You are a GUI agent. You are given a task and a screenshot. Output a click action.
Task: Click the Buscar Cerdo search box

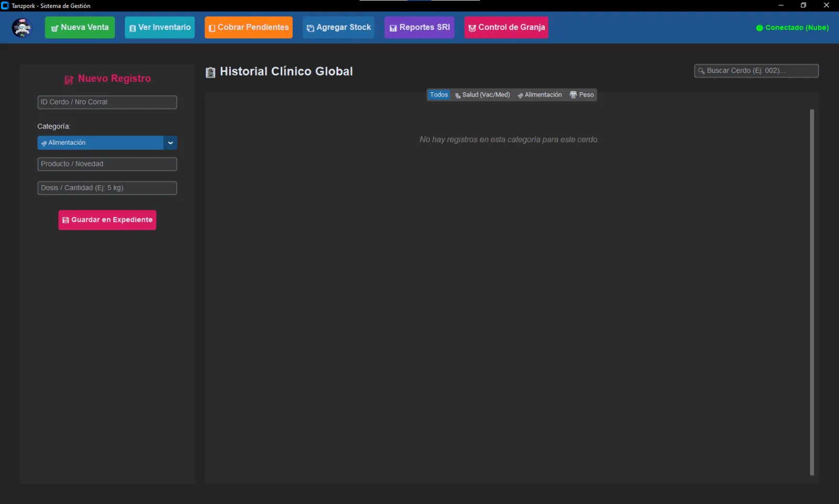click(756, 71)
